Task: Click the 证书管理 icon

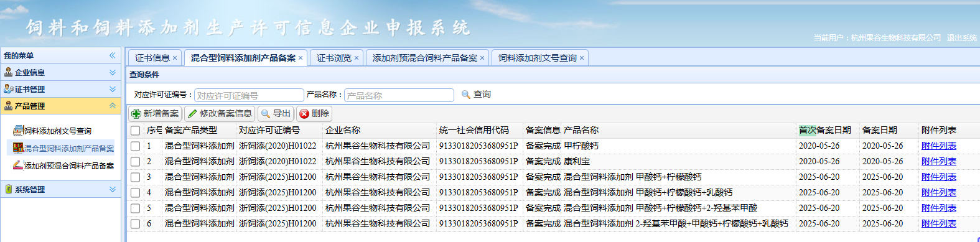Action: pyautogui.click(x=9, y=89)
